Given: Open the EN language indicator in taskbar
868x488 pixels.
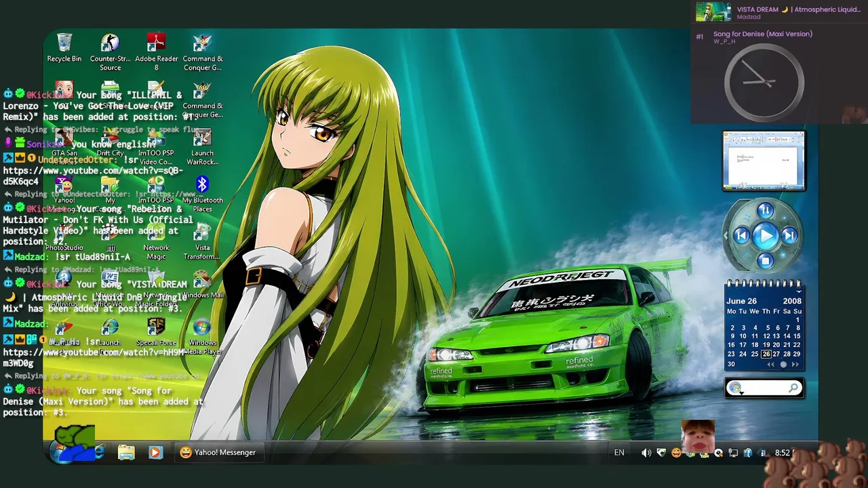Looking at the screenshot, I should pos(619,453).
